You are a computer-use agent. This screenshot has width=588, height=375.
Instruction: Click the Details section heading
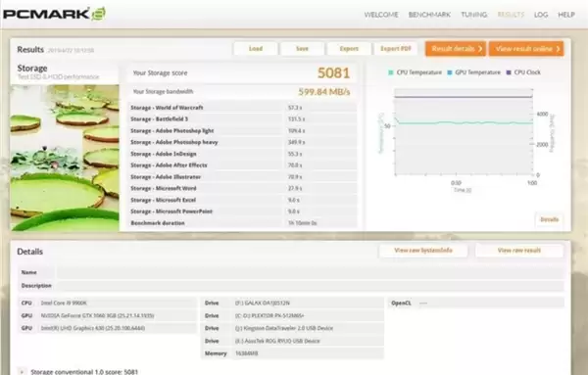[30, 252]
